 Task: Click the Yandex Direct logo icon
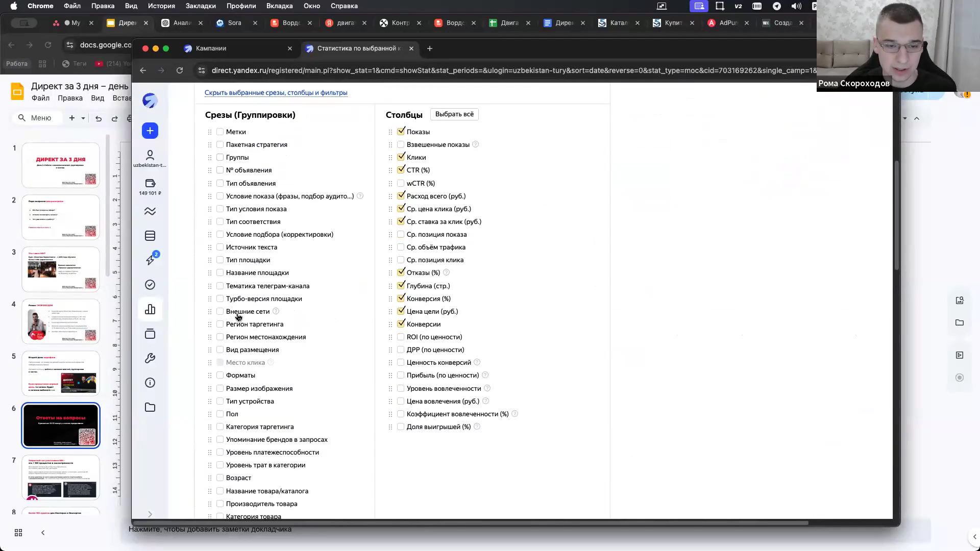pos(150,101)
